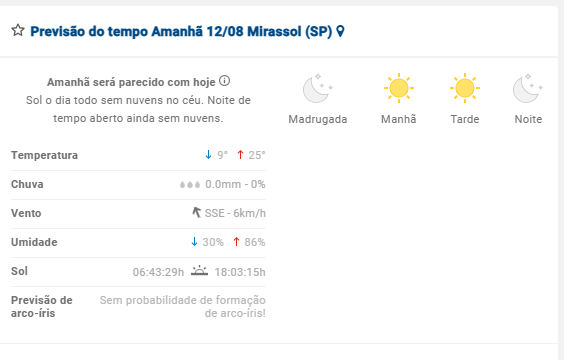Click the "Amanhã será parecido com hoje" heading
The image size is (564, 360).
[x=131, y=82]
